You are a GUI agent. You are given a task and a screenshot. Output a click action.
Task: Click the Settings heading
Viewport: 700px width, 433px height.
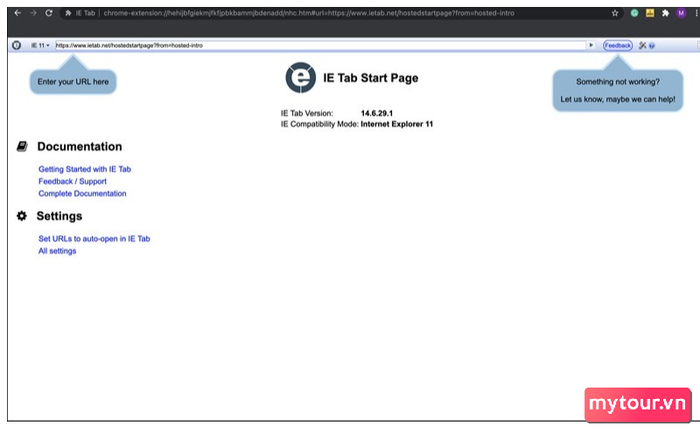tap(59, 216)
